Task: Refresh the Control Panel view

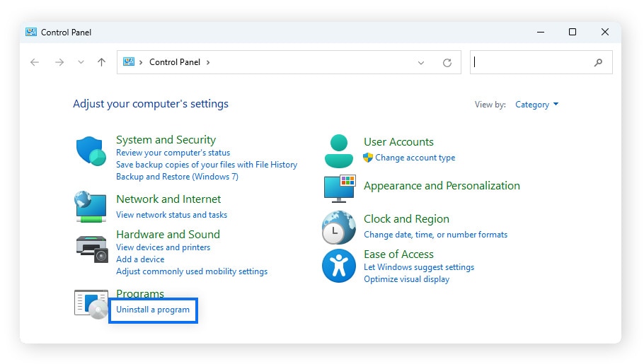Action: tap(447, 62)
